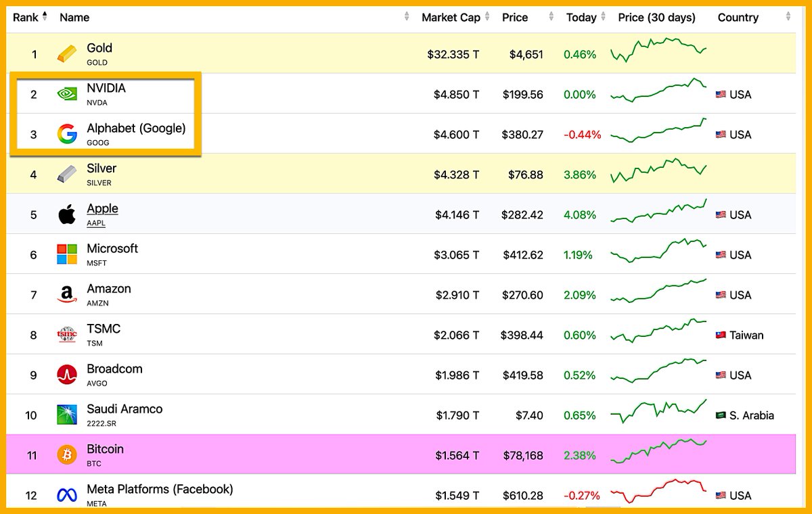Click the Broadcom red logo
The height and width of the screenshot is (514, 812).
coord(67,375)
